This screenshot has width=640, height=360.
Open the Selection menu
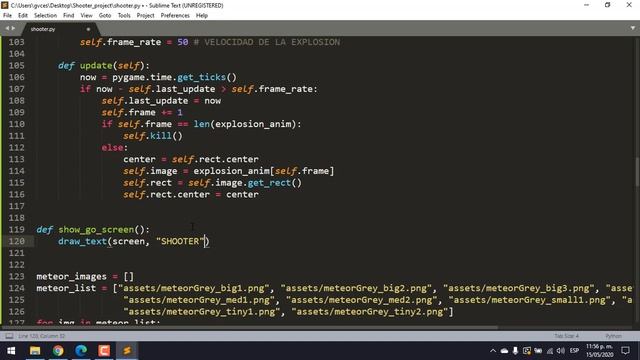45,16
